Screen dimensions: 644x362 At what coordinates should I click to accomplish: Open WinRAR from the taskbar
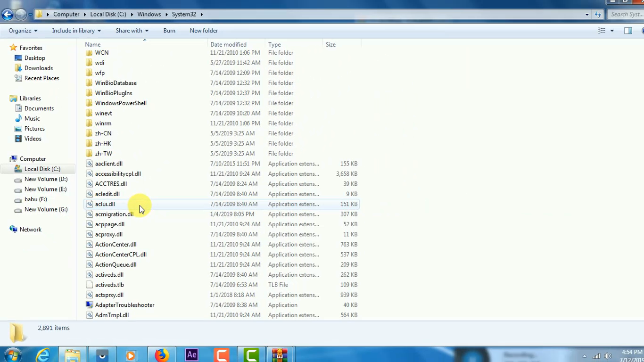(x=280, y=354)
